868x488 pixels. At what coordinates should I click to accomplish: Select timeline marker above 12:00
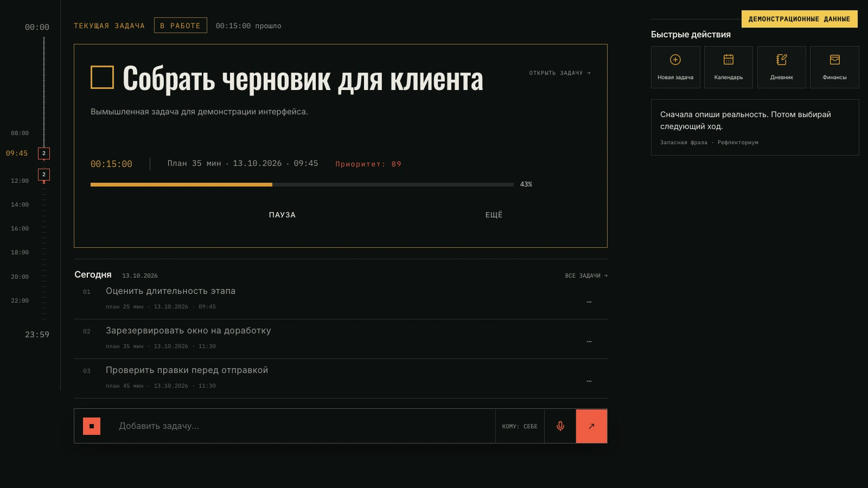(44, 175)
